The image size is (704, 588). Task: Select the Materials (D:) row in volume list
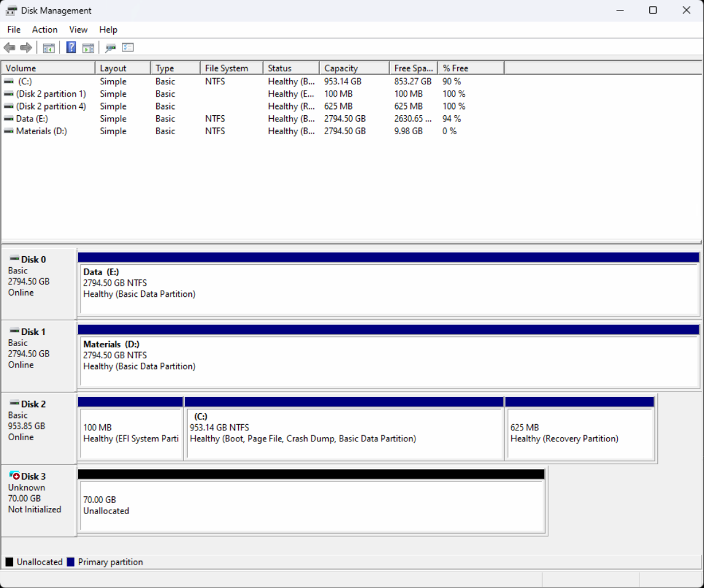point(41,131)
